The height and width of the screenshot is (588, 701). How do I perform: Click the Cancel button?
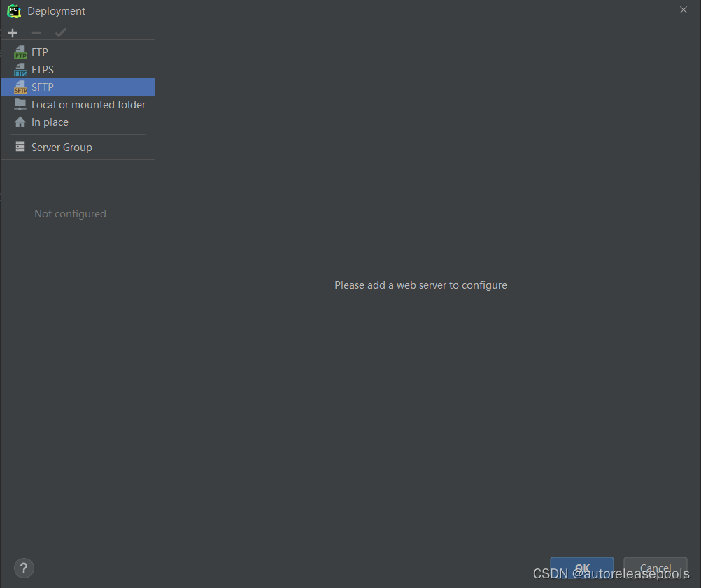tap(655, 568)
